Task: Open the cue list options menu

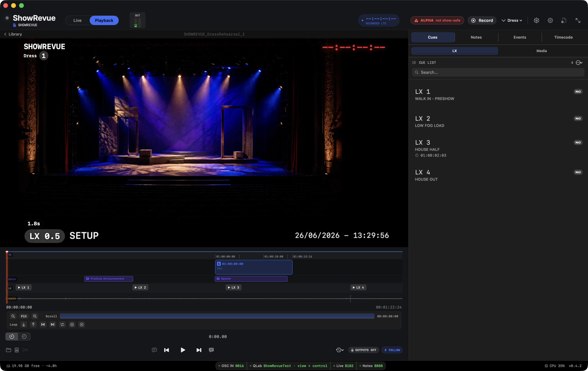Action: 579,63
